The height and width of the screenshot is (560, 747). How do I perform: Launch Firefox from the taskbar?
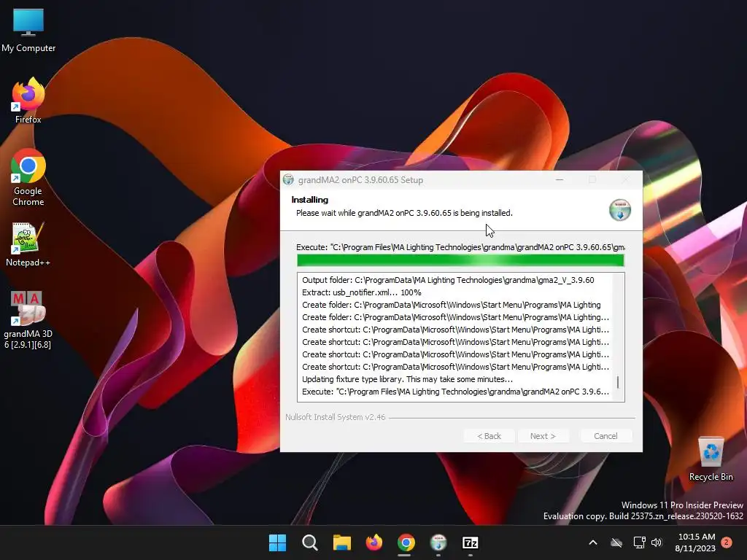tap(374, 542)
